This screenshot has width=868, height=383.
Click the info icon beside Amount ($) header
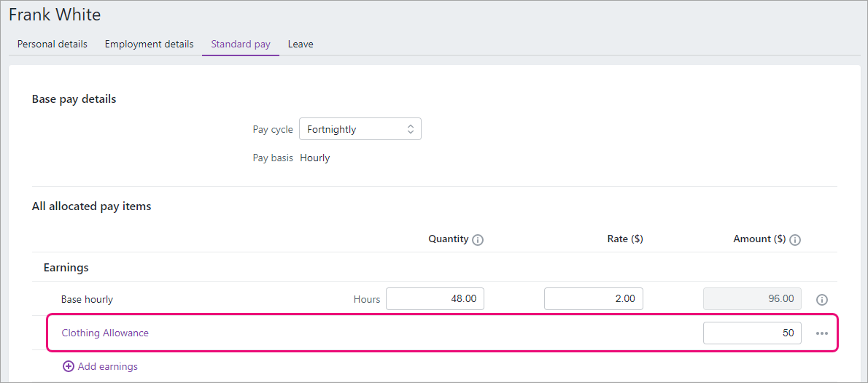[796, 240]
